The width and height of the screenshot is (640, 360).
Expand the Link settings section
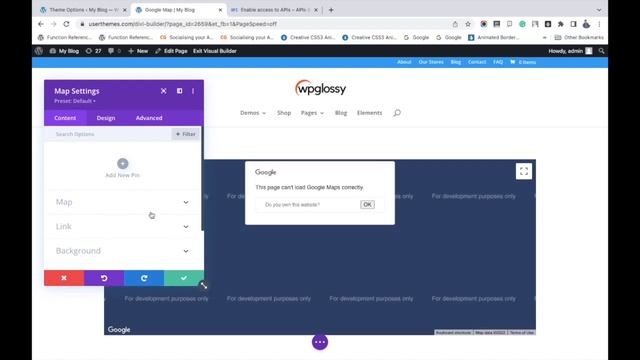coord(122,227)
